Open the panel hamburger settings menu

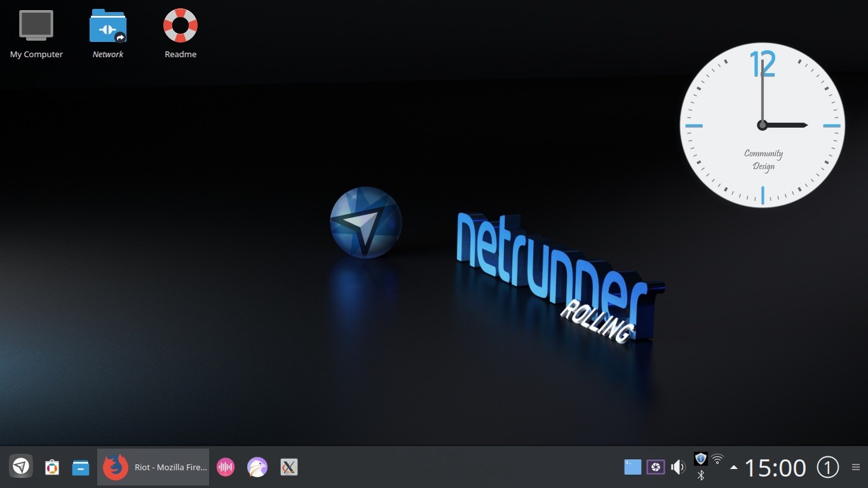coord(855,467)
